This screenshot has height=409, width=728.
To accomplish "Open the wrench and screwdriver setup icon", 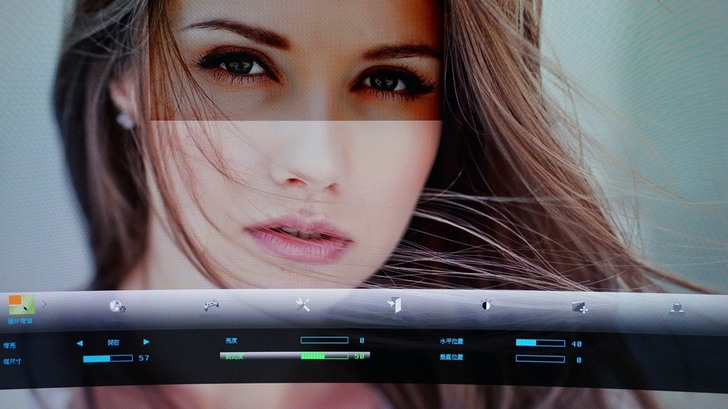I will point(303,305).
